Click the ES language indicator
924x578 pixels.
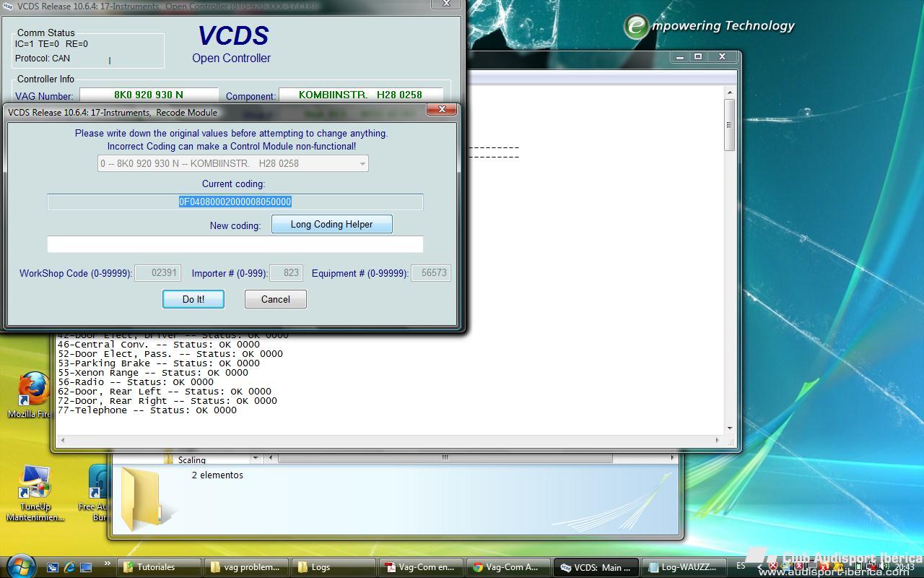(741, 566)
